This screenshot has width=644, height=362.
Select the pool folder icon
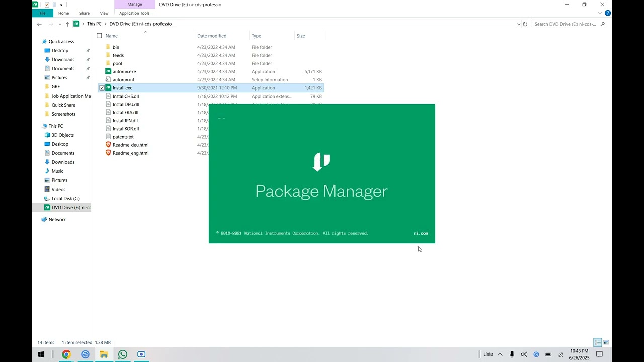(x=108, y=63)
